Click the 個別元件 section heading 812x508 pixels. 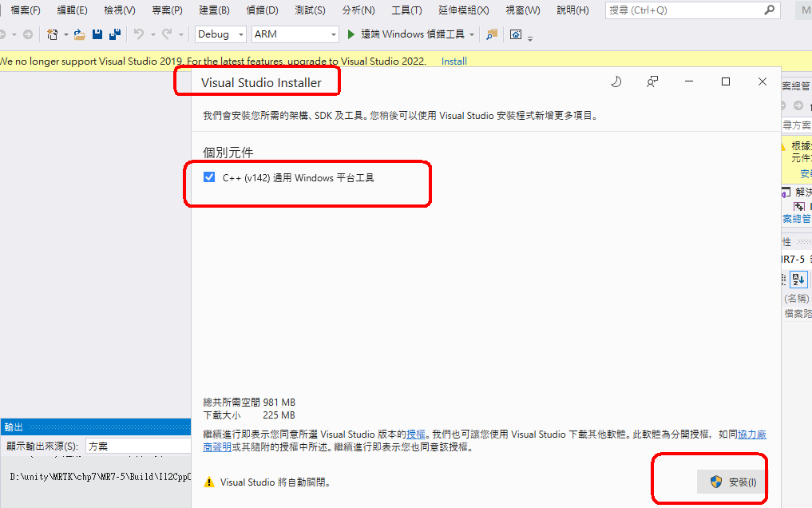point(228,153)
